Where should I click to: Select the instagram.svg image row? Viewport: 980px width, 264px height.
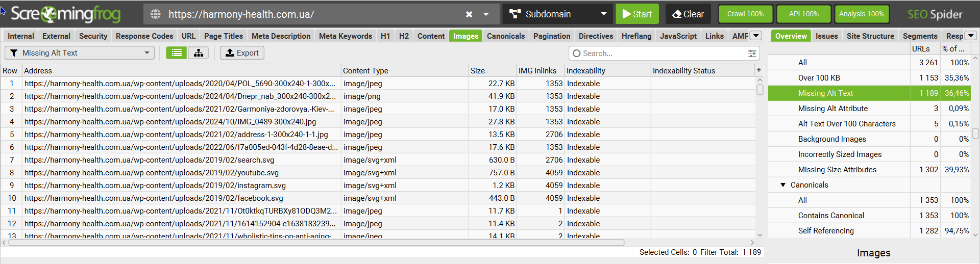[378, 186]
